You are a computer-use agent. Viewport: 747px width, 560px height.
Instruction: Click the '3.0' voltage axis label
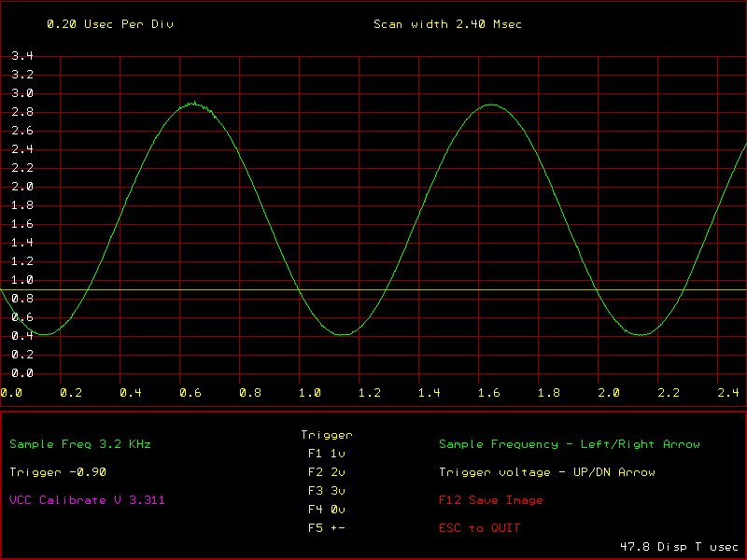click(22, 93)
